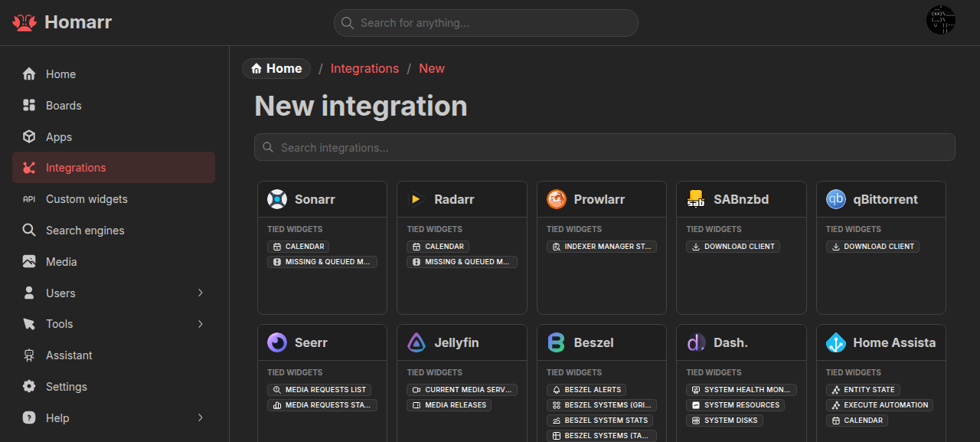Click the System Resources badge

[x=735, y=405]
